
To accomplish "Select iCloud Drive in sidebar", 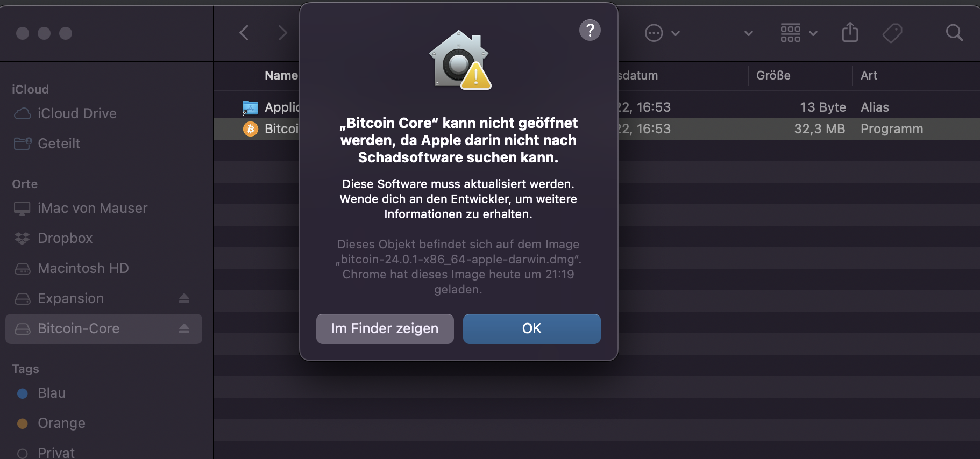I will [x=77, y=113].
